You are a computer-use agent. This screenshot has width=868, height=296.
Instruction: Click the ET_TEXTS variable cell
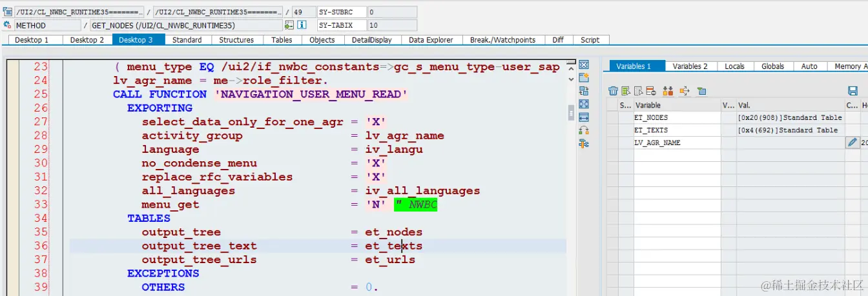(677, 130)
